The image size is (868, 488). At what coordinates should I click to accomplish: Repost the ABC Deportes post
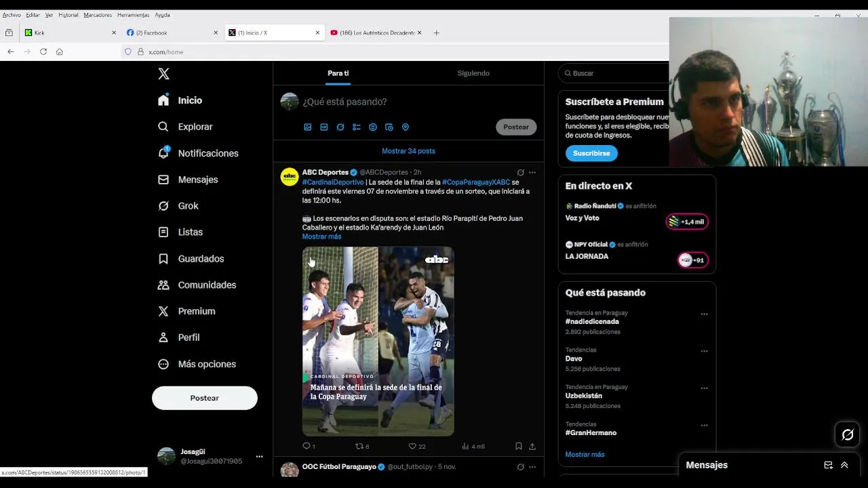pos(362,446)
